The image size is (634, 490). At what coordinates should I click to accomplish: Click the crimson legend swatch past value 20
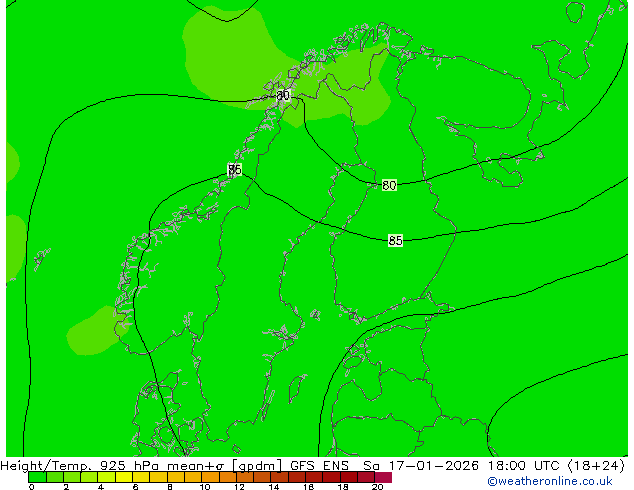point(383,477)
